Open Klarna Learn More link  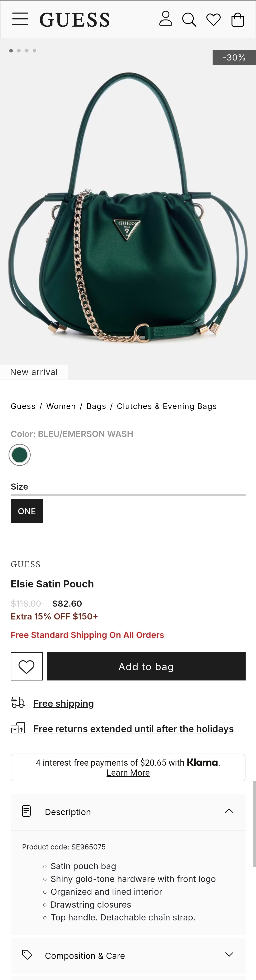point(128,773)
